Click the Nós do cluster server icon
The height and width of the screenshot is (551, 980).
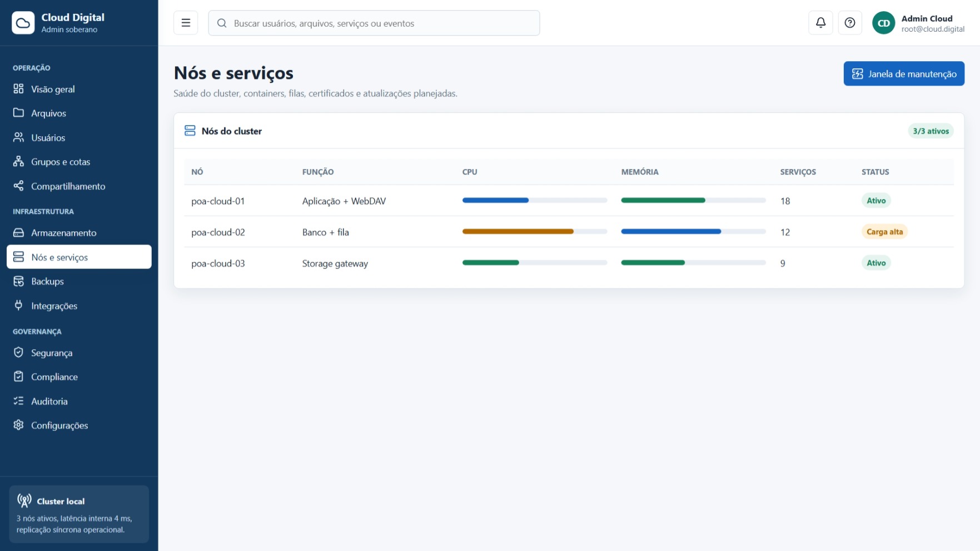pyautogui.click(x=190, y=131)
